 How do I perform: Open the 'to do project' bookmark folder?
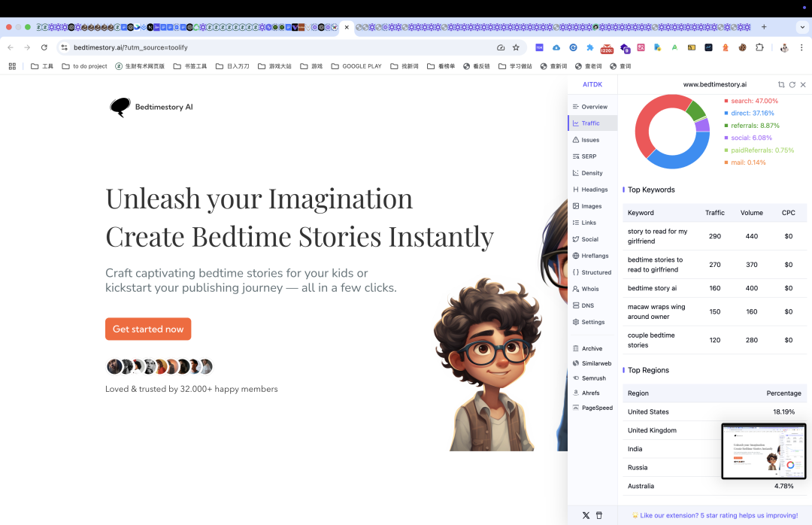84,66
